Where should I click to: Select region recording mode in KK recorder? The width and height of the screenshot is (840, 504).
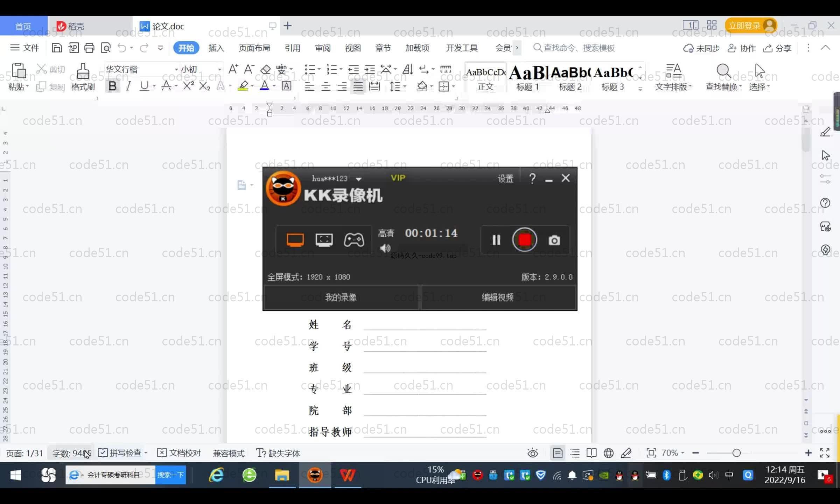pyautogui.click(x=324, y=240)
